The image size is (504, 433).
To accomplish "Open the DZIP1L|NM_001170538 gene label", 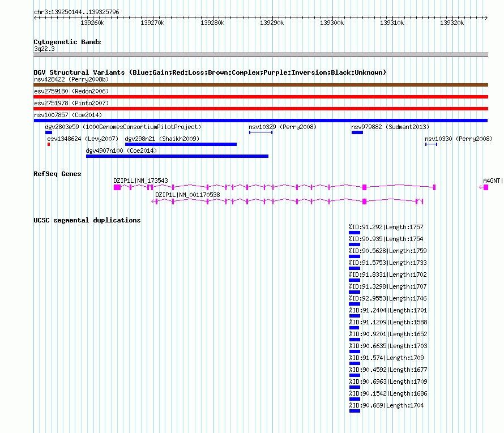I will (x=187, y=195).
